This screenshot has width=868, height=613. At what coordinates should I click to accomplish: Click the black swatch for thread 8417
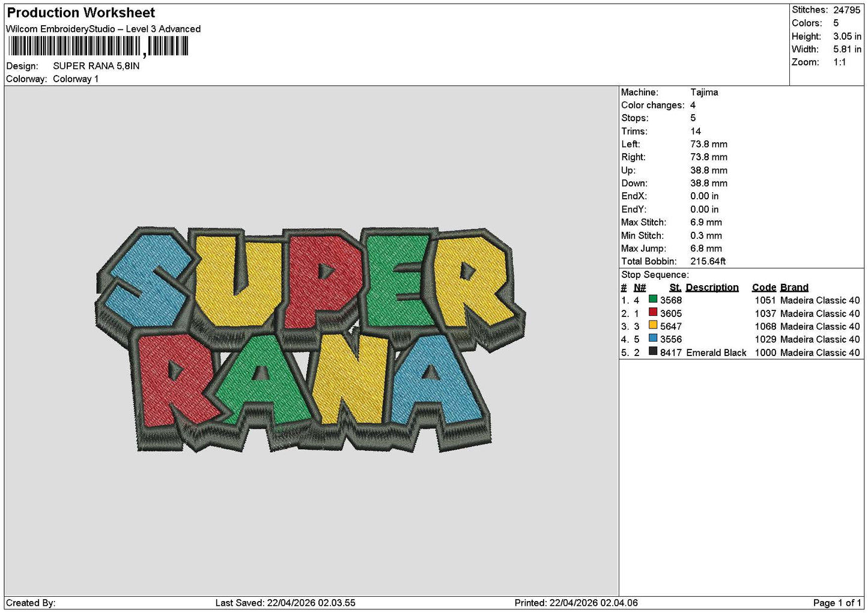click(x=652, y=351)
